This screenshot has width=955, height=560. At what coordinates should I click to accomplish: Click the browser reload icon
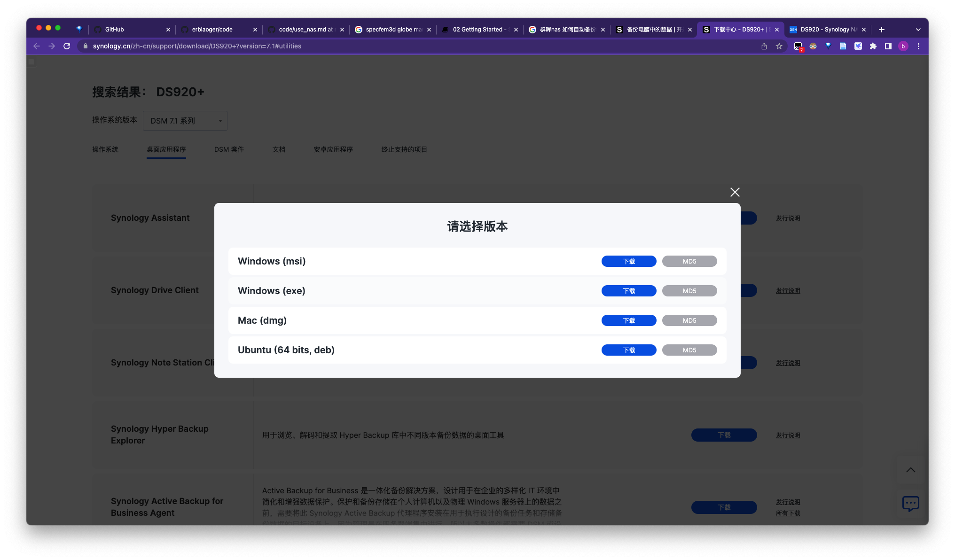pyautogui.click(x=67, y=46)
